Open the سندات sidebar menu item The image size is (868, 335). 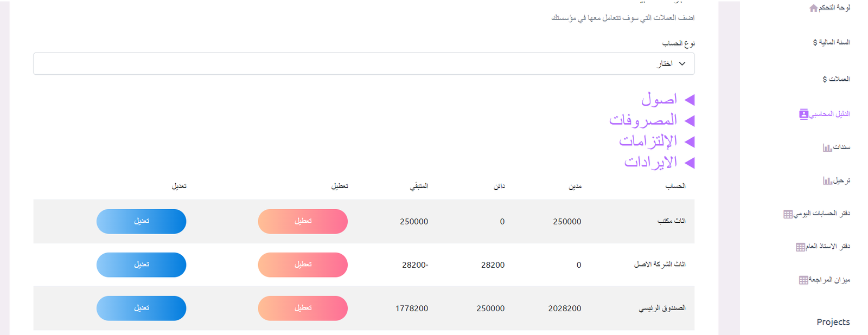(x=841, y=147)
